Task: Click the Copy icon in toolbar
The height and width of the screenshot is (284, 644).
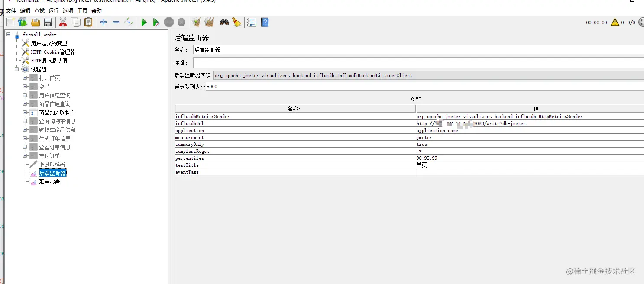Action: coord(76,22)
